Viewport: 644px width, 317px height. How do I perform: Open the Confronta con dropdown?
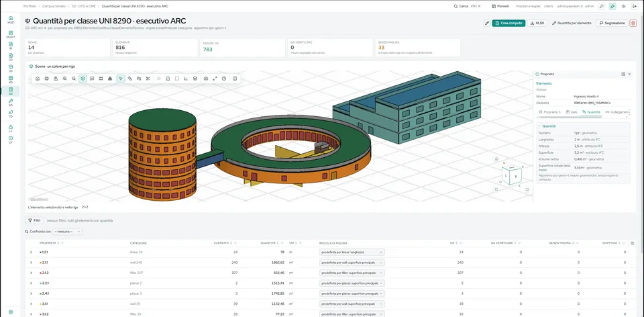(67, 232)
